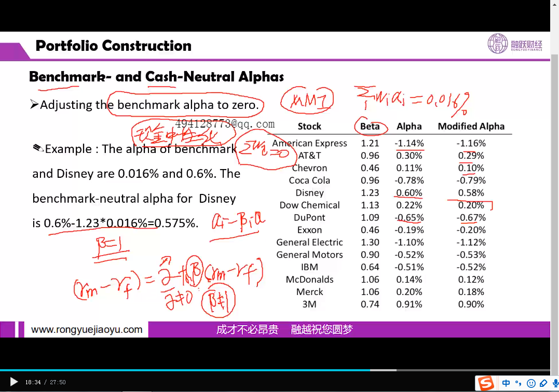Click the 'Merck' stock name
Image resolution: width=559 pixels, height=392 pixels.
(309, 292)
